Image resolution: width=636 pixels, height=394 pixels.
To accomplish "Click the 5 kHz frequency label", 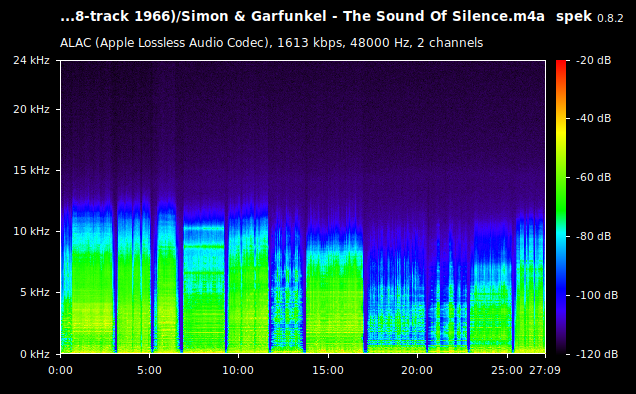I will pos(35,292).
